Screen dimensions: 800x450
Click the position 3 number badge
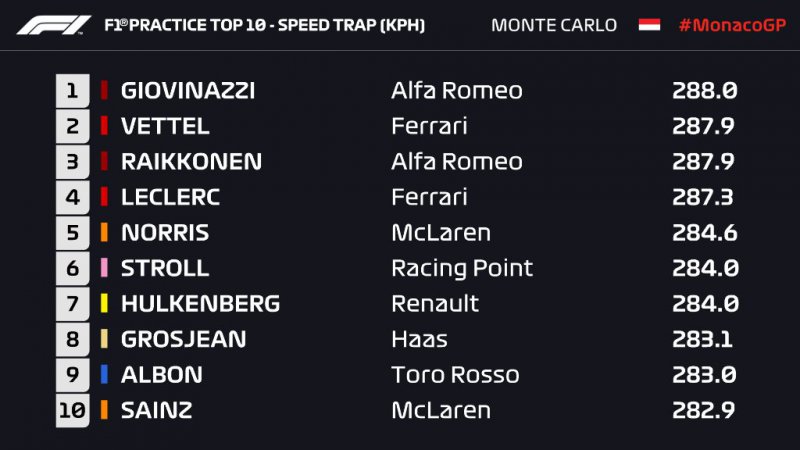[x=72, y=162]
